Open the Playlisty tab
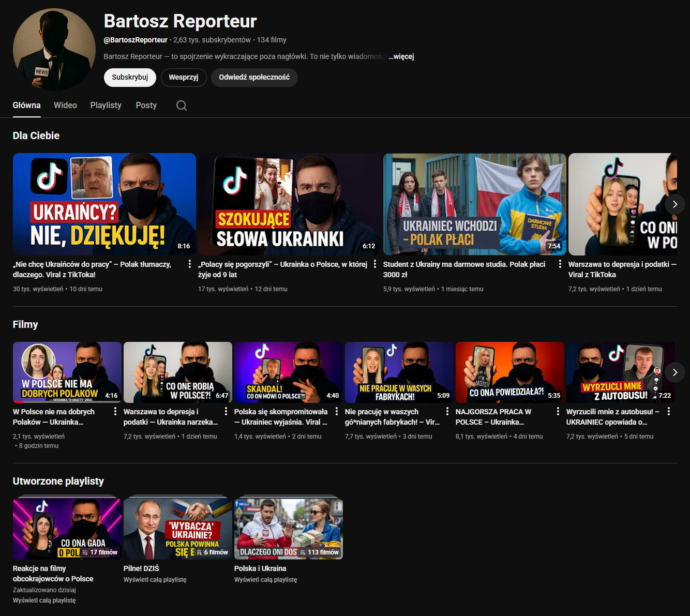The image size is (690, 616). click(106, 105)
